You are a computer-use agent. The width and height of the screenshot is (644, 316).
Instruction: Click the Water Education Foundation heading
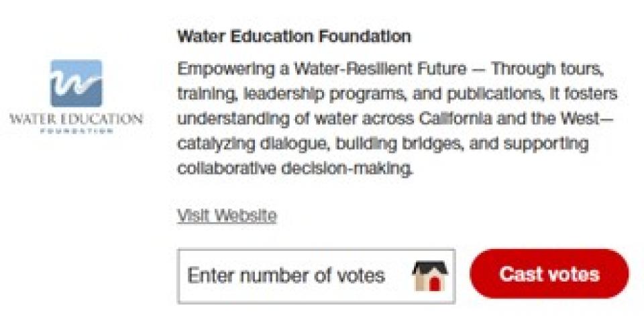pyautogui.click(x=294, y=37)
